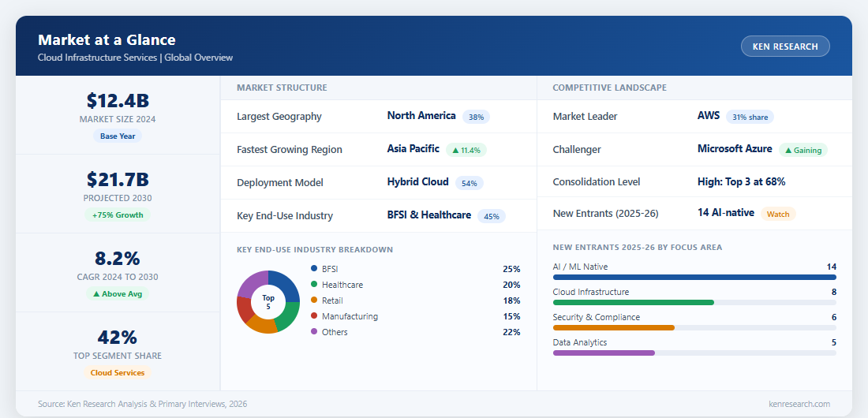Select the Microsoft Azure challenger value
The height and width of the screenshot is (418, 868).
tap(735, 149)
